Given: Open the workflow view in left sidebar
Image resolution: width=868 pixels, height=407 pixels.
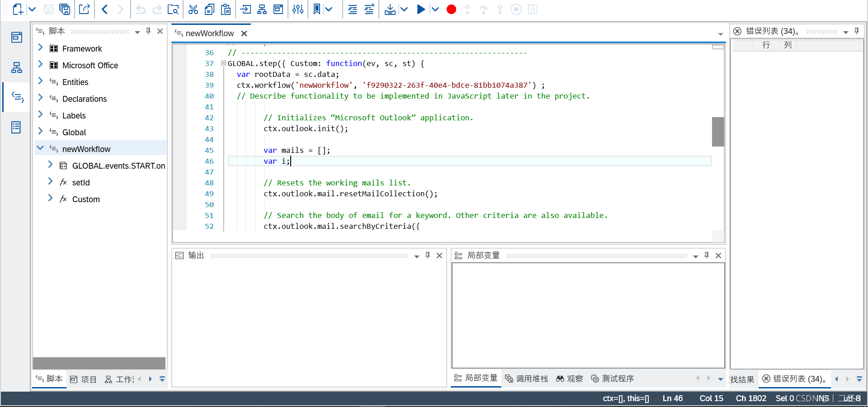Looking at the screenshot, I should [17, 67].
